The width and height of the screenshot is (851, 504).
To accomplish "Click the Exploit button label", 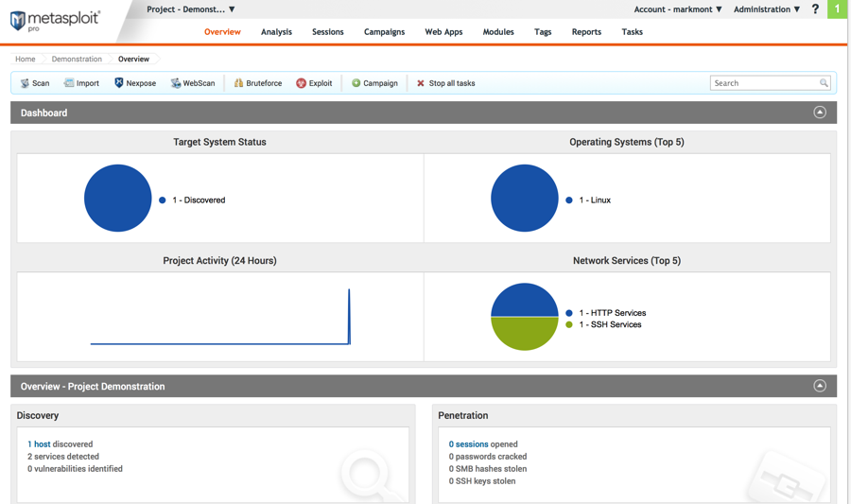I will pos(321,83).
